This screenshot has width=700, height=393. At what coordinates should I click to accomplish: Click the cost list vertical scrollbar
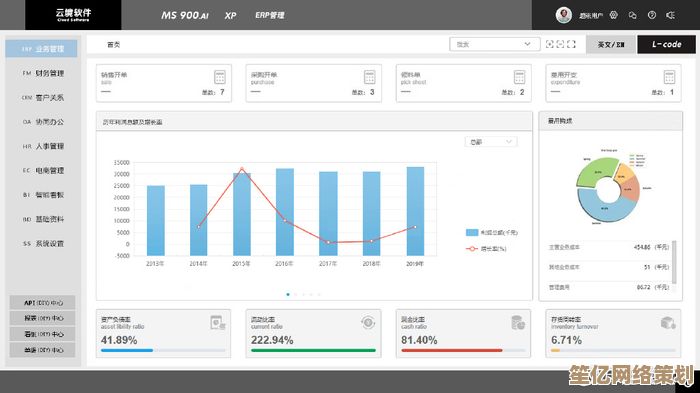pyautogui.click(x=674, y=262)
